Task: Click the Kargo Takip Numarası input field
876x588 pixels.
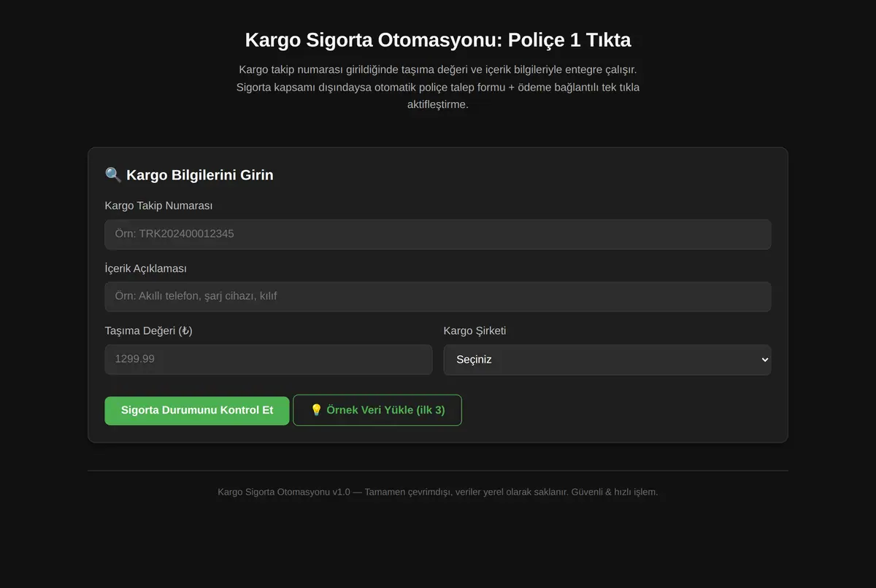Action: (x=438, y=234)
